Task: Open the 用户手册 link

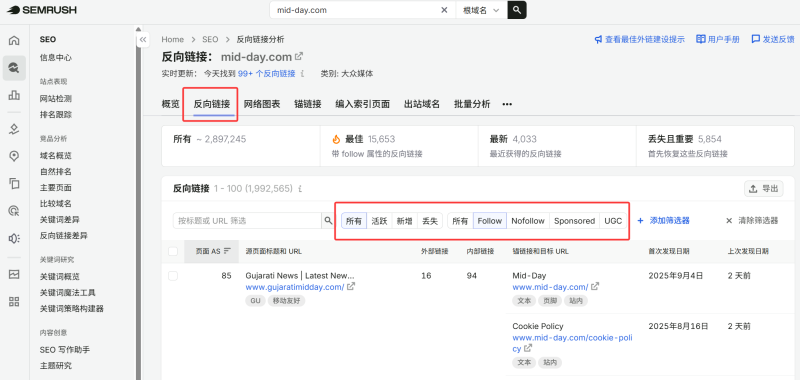Action: pos(718,39)
